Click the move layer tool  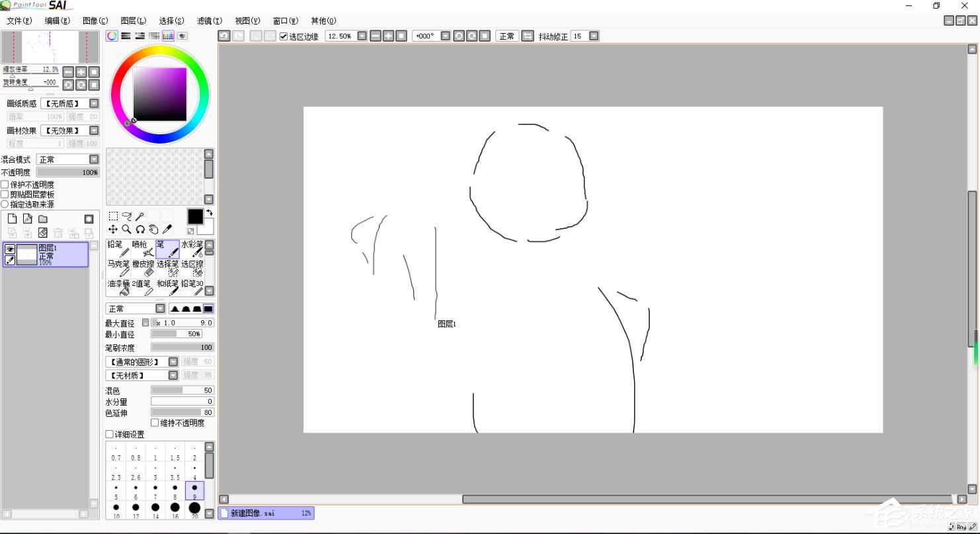(x=113, y=229)
